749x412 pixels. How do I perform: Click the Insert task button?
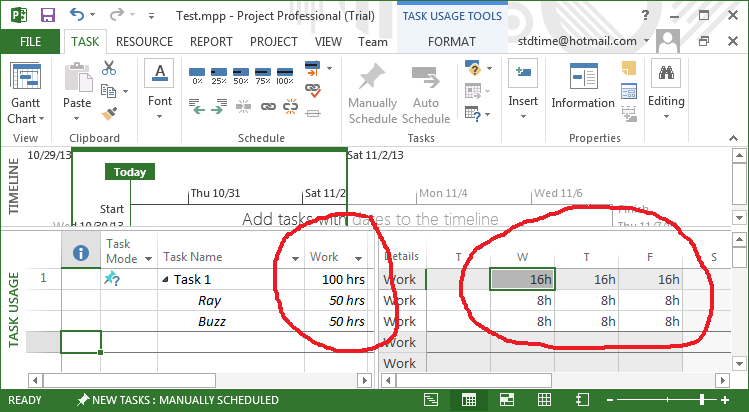pyautogui.click(x=523, y=73)
